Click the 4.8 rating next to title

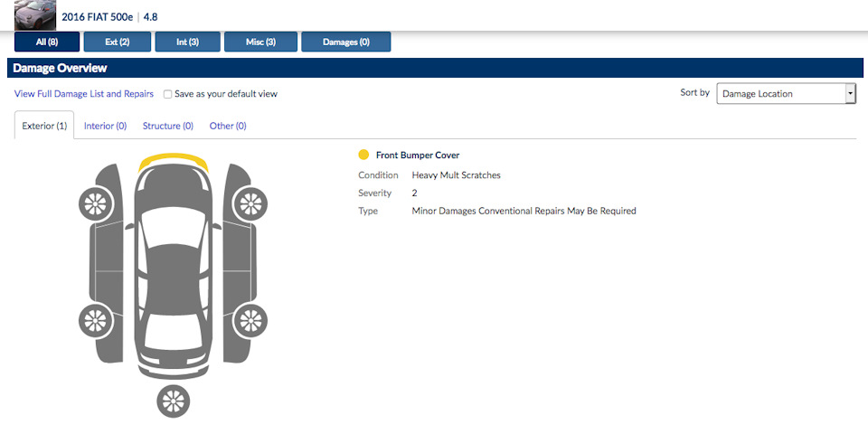click(x=151, y=16)
